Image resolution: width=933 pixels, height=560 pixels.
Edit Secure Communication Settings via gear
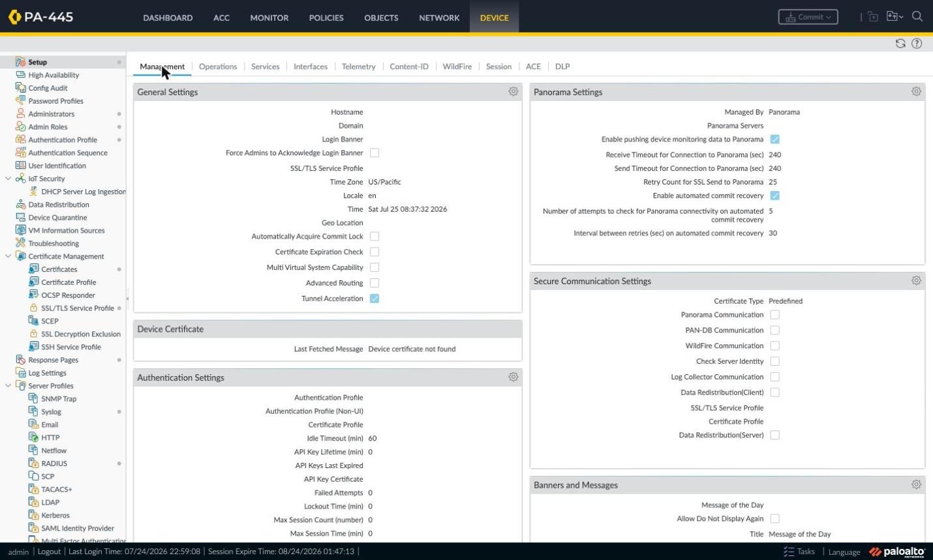[916, 281]
